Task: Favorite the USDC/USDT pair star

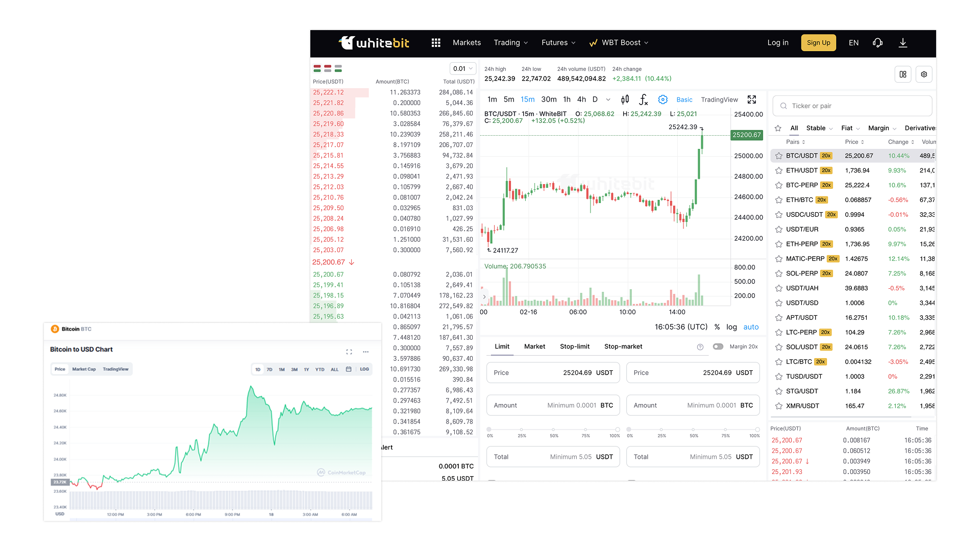Action: [x=779, y=215]
